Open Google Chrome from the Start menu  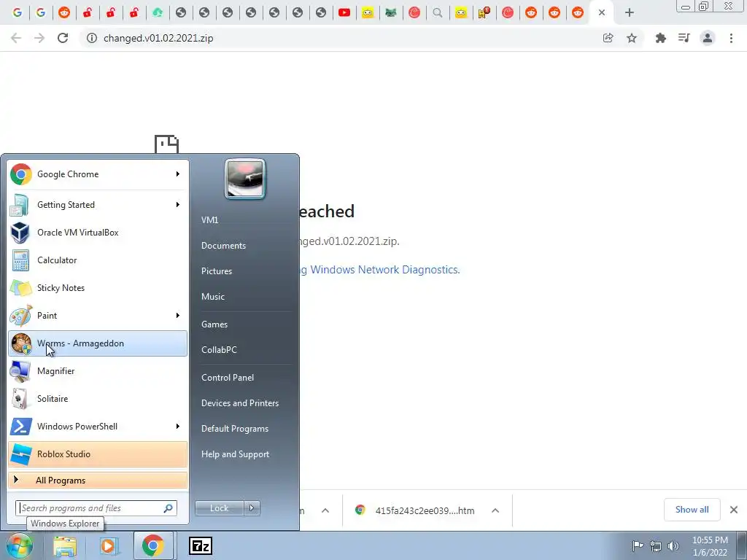(98, 174)
